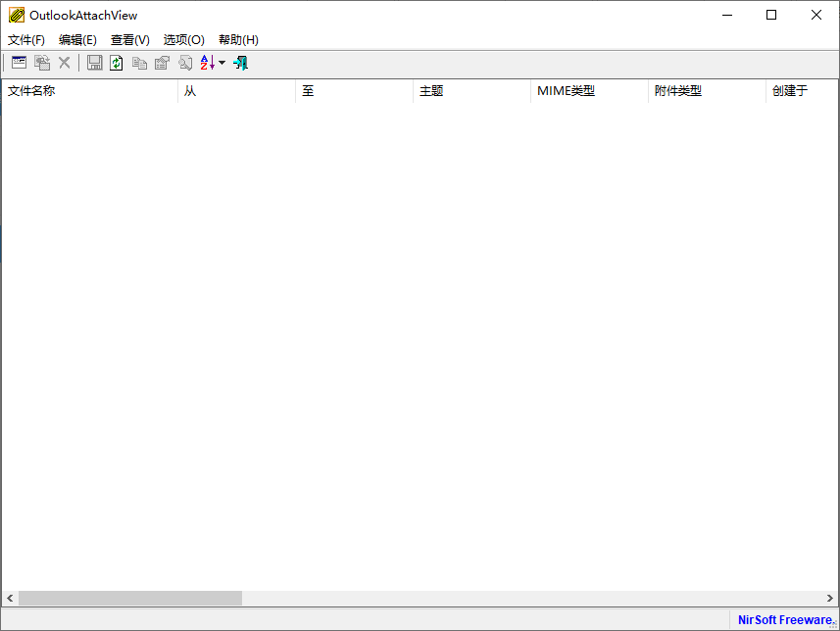Click the scroll right arrow
Image resolution: width=840 pixels, height=631 pixels.
tap(830, 598)
